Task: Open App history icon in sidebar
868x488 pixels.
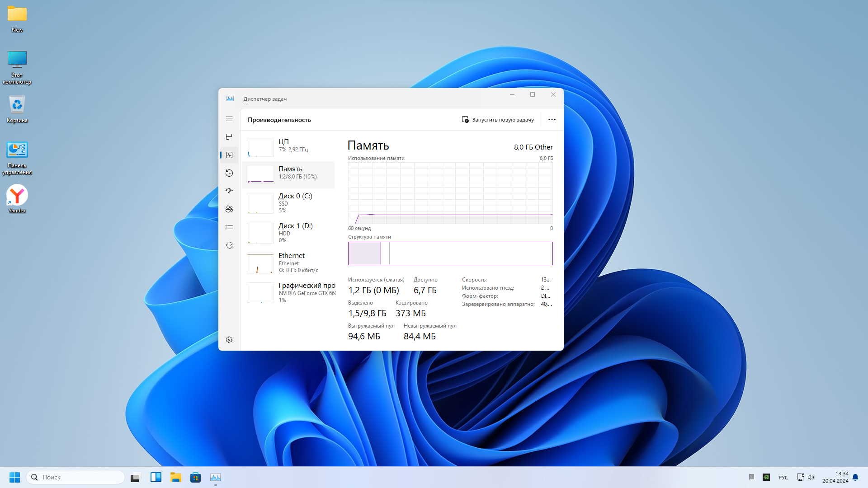Action: [x=229, y=173]
